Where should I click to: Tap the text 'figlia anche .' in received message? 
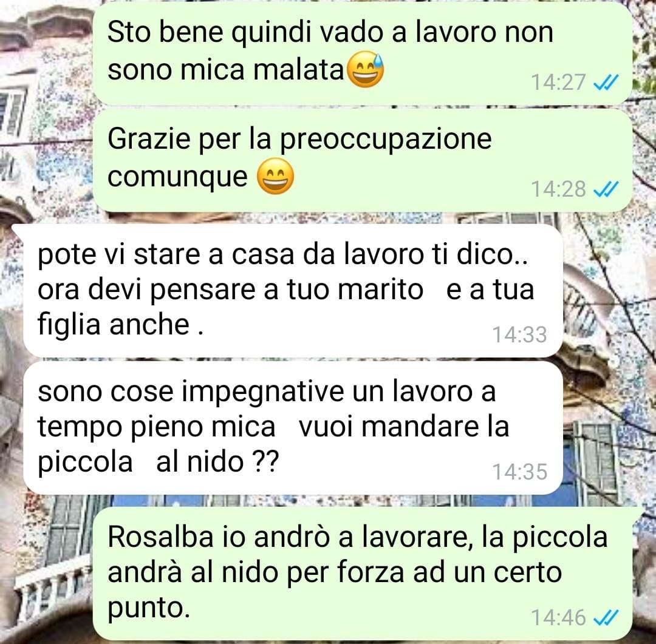[x=120, y=325]
